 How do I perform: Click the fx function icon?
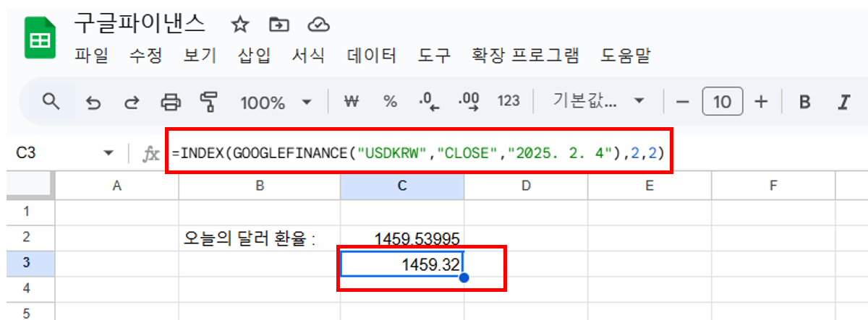(151, 153)
